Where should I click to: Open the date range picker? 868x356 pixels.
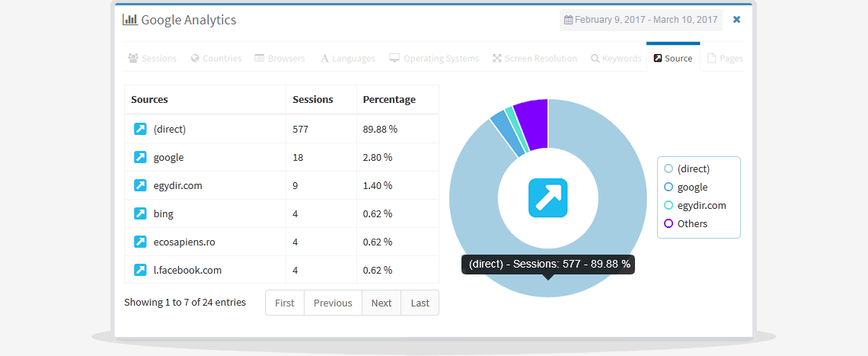[x=640, y=20]
